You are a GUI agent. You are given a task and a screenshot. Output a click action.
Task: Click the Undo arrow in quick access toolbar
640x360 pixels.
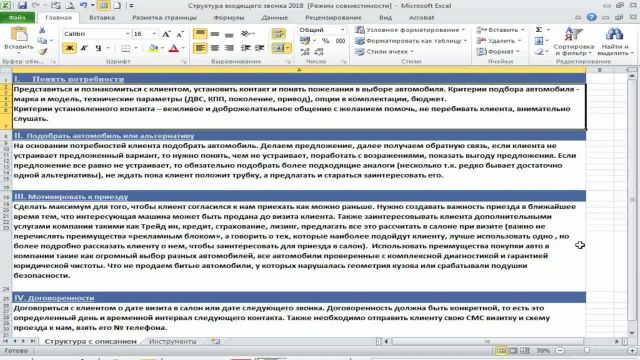point(83,6)
